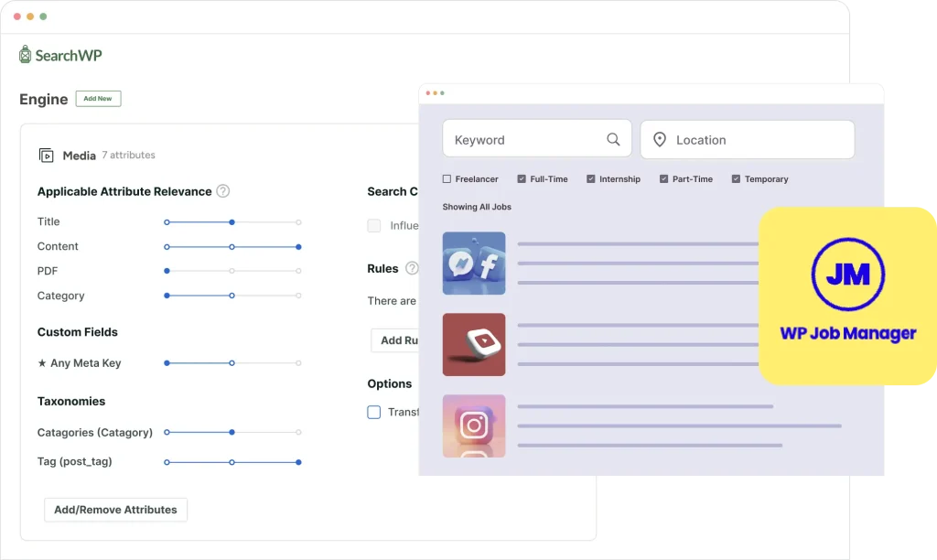This screenshot has height=560, width=937.
Task: Click the Category relevance slider handle
Action: 167,296
